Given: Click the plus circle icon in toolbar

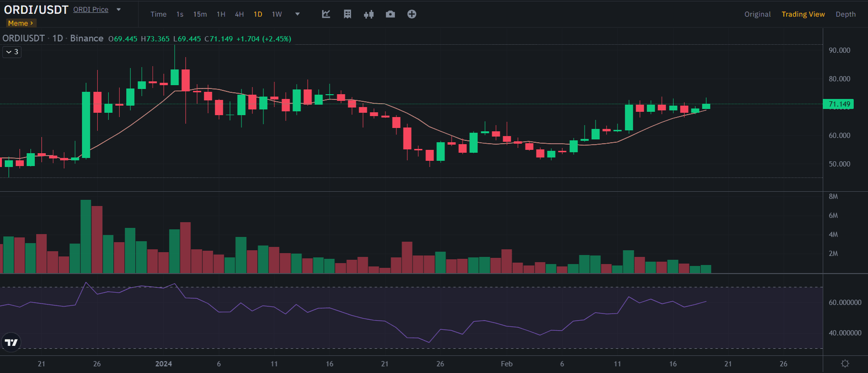Looking at the screenshot, I should coord(412,14).
